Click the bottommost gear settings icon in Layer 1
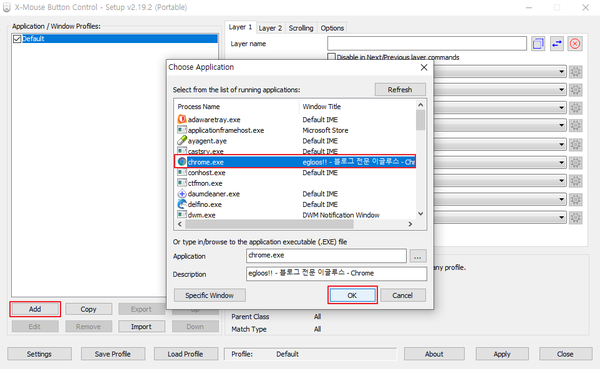This screenshot has width=600, height=369. pos(576,217)
